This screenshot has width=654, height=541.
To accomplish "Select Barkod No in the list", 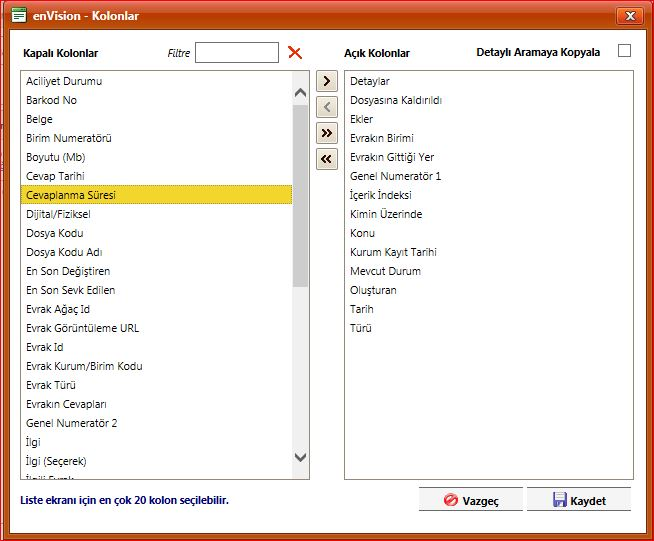I will (x=156, y=100).
